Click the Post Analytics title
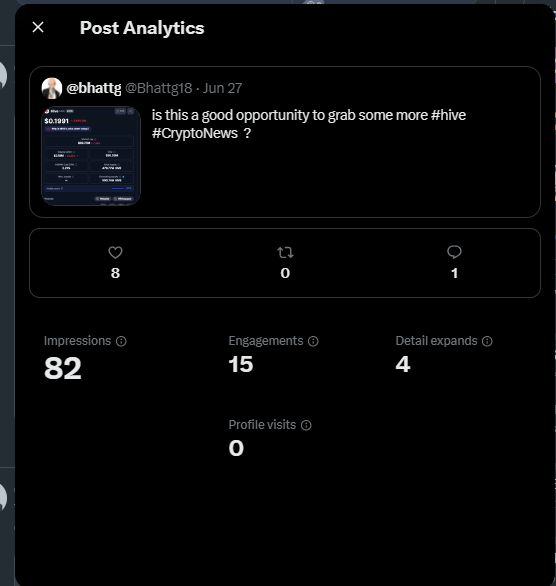The width and height of the screenshot is (556, 586). coord(142,28)
